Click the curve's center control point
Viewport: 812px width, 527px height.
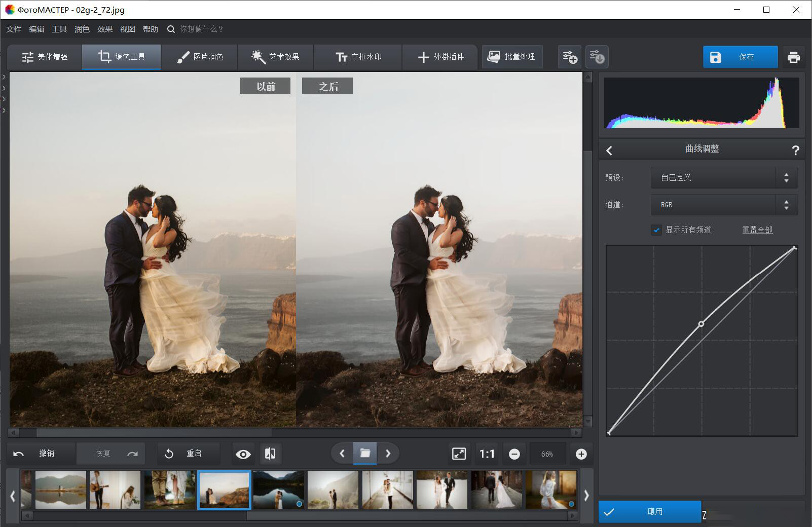pyautogui.click(x=701, y=323)
